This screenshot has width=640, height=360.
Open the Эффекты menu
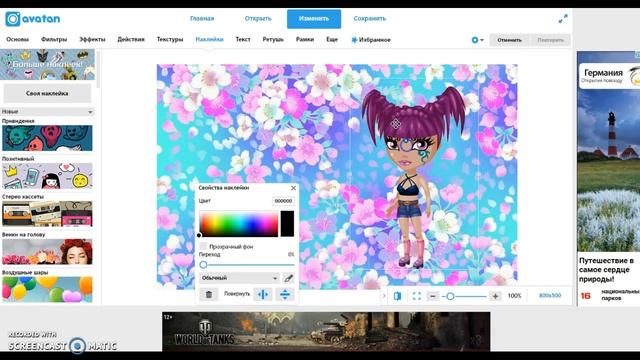[x=92, y=39]
